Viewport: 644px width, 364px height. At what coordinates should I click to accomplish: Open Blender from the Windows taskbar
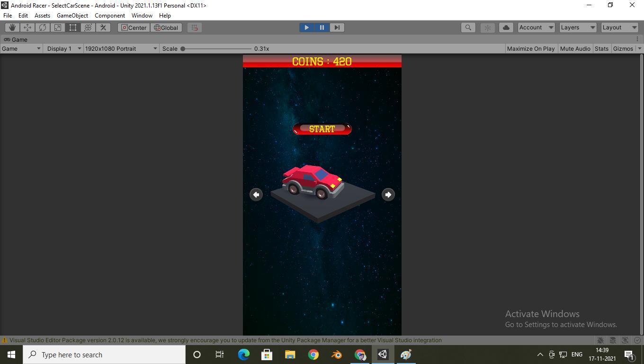click(337, 355)
